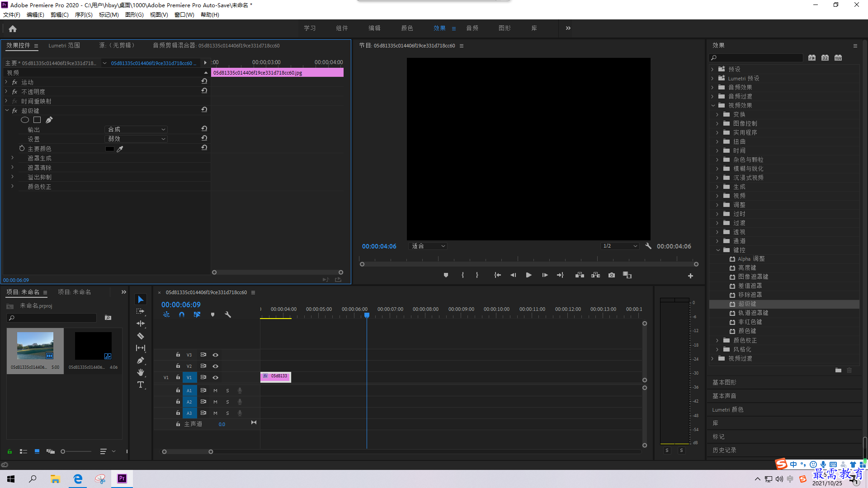Image resolution: width=868 pixels, height=488 pixels.
Task: Select the Hand tool
Action: click(x=141, y=372)
